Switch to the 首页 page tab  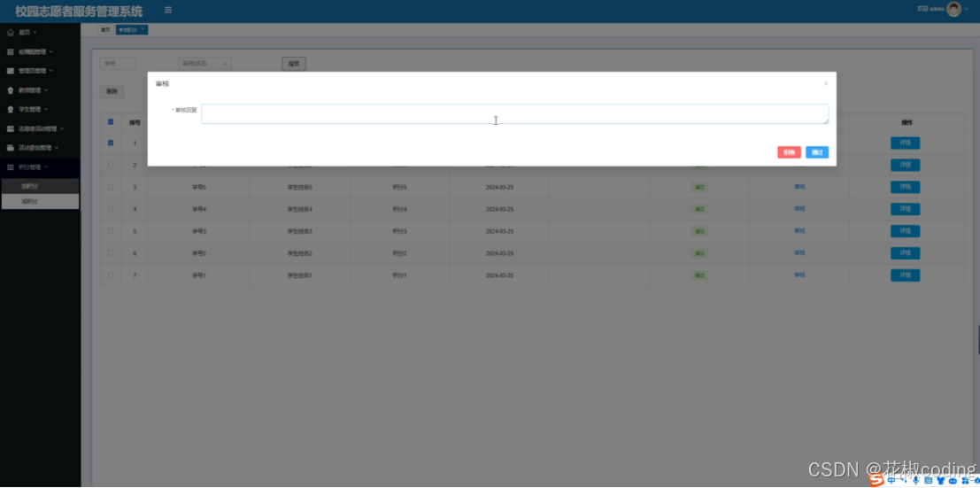(105, 29)
